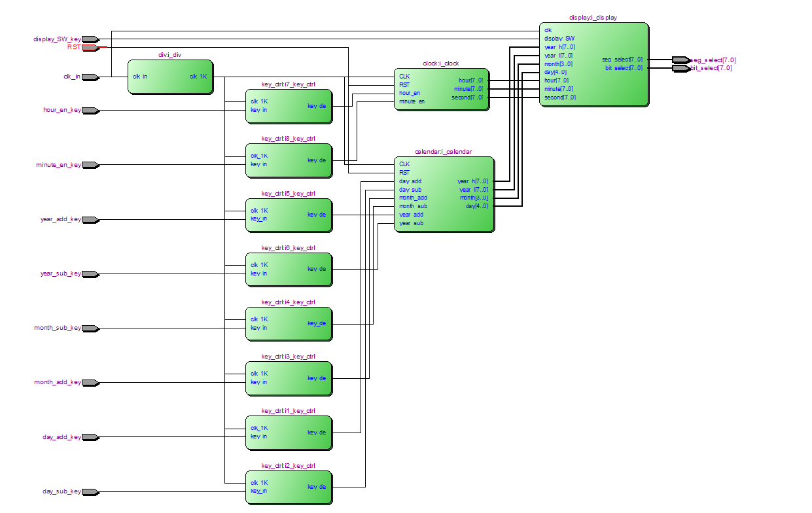Image resolution: width=812 pixels, height=513 pixels.
Task: Select year_sub port on calendar block
Action: pyautogui.click(x=411, y=223)
